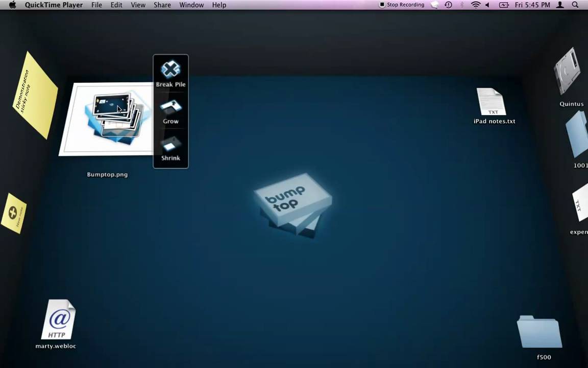The image size is (588, 368).
Task: Click the volume speaker icon
Action: coord(487,5)
